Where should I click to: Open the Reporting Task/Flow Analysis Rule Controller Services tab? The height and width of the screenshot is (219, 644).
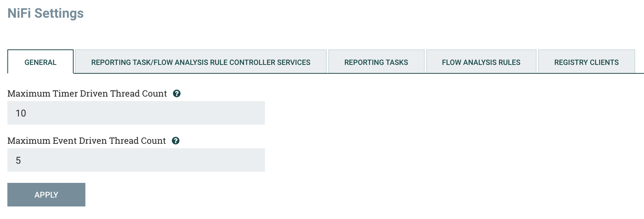tap(201, 62)
